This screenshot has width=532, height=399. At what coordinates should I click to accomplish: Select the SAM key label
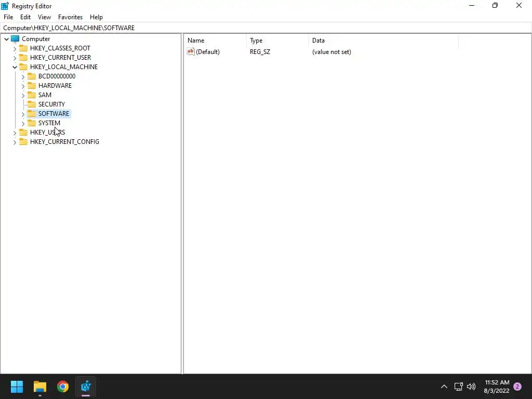(45, 95)
